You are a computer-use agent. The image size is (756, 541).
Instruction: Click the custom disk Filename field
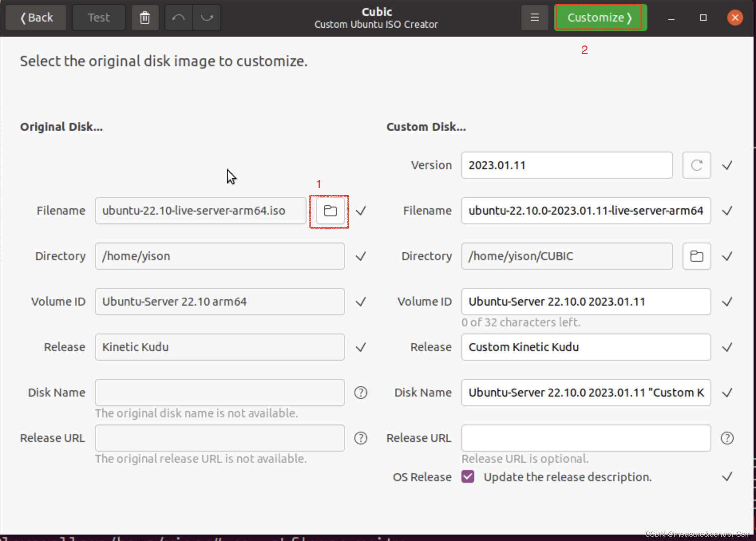point(586,211)
